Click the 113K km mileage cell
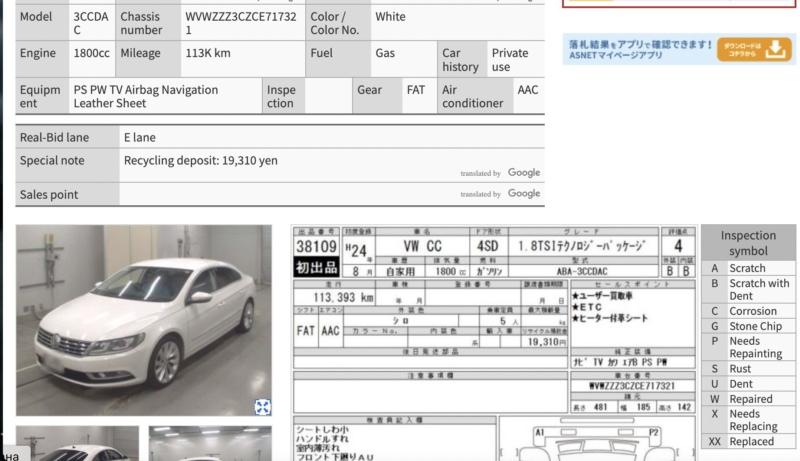Screen dimensions: 800x461 (x=208, y=52)
